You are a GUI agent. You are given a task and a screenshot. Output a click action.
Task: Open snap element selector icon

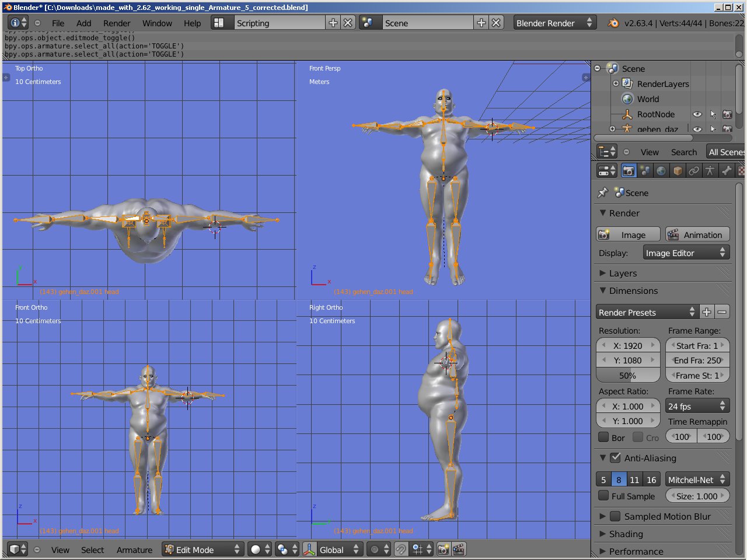422,549
